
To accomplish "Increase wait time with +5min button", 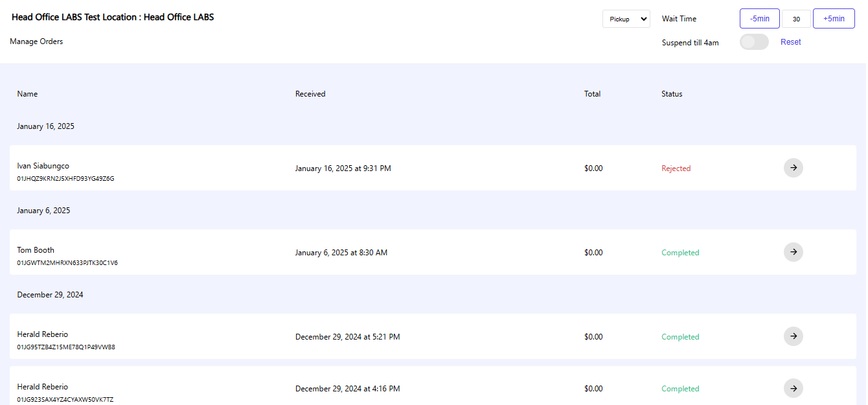I will 834,19.
